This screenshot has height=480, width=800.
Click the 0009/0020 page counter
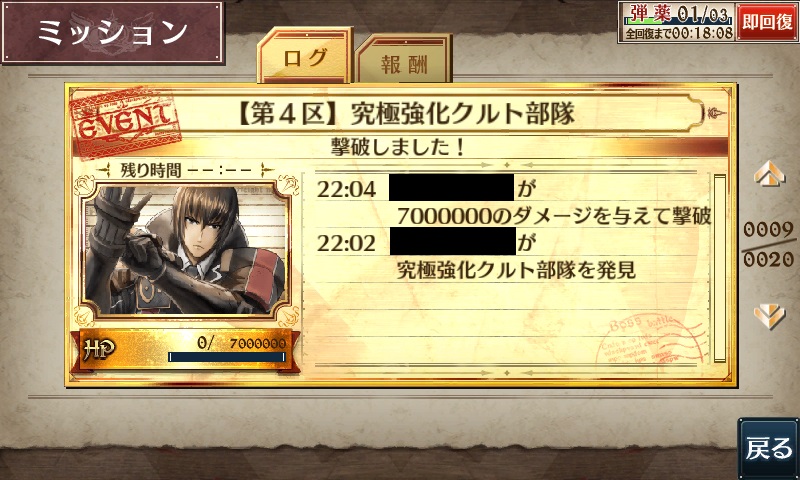[x=768, y=245]
